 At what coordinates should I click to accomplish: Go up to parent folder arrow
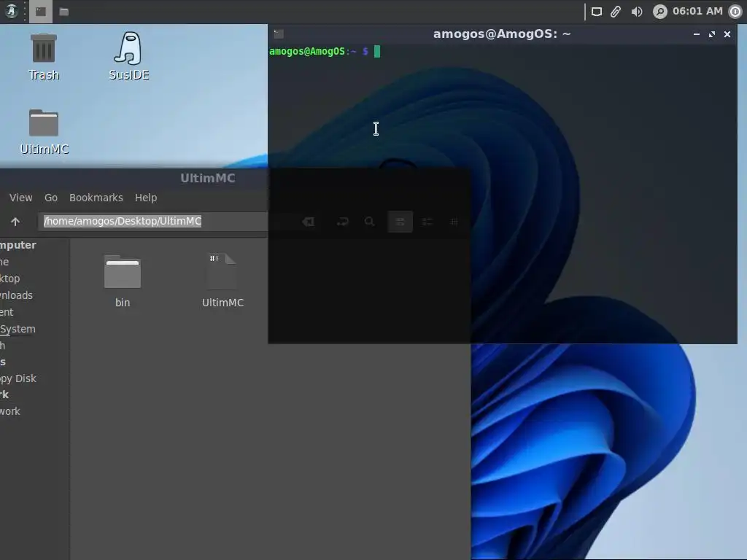(15, 222)
